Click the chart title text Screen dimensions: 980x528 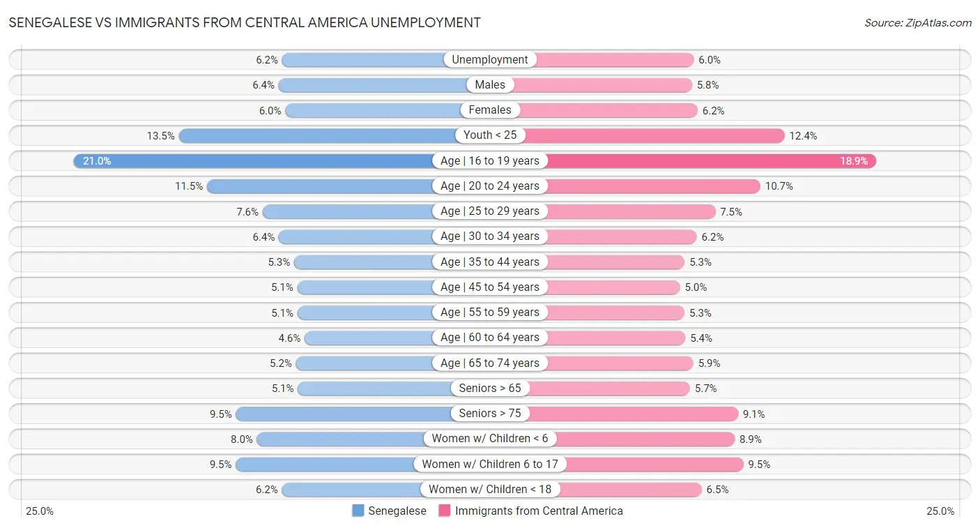[x=245, y=22]
